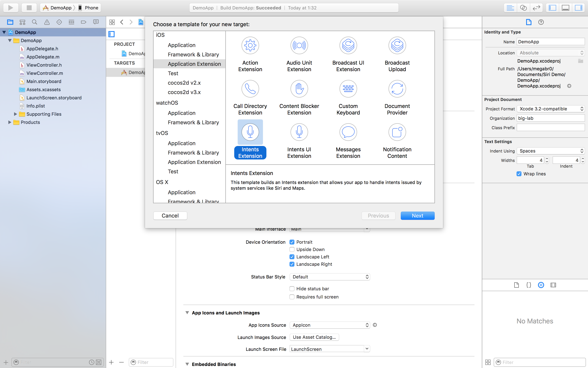Image resolution: width=588 pixels, height=368 pixels.
Task: Expand the Products group
Action: (x=10, y=122)
